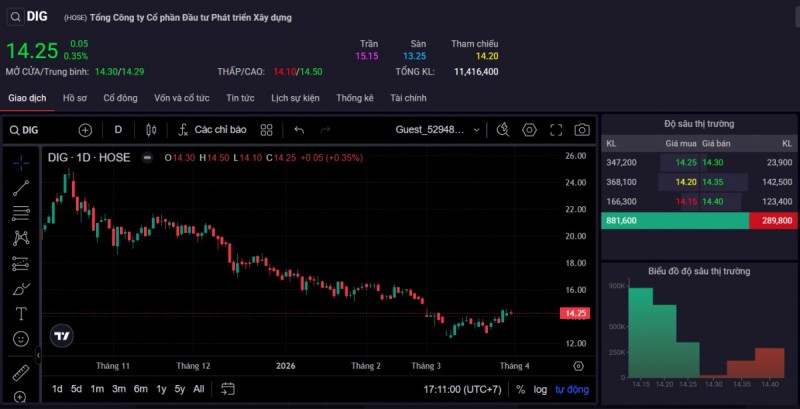
Task: Toggle the tự động auto scale
Action: [x=572, y=389]
